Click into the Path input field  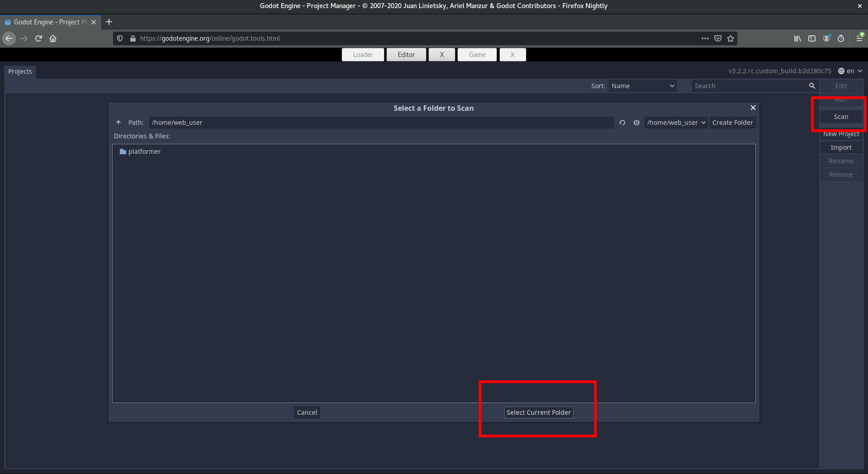tap(381, 123)
